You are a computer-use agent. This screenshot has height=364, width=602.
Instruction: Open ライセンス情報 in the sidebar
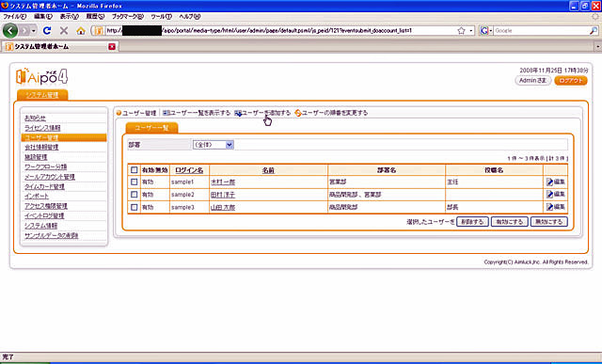tap(42, 128)
